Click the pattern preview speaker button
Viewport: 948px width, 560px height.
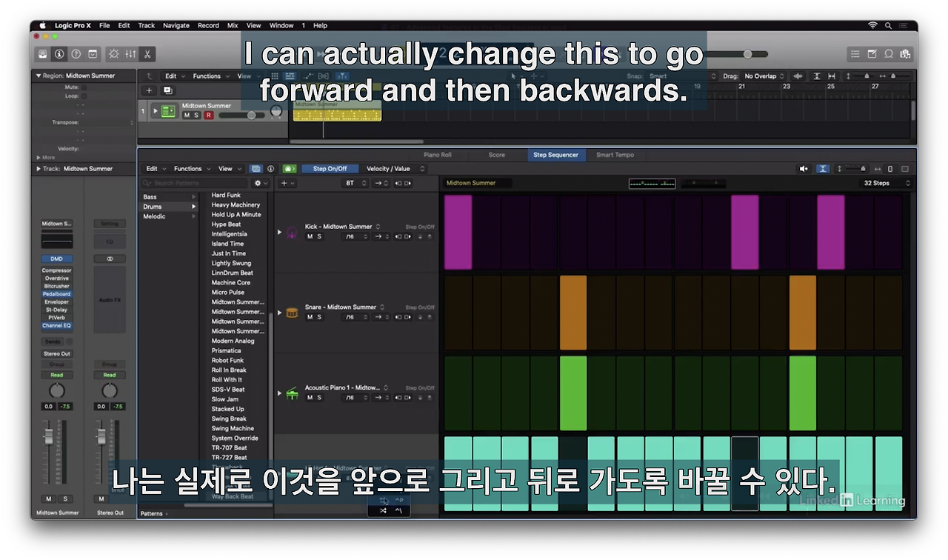pos(804,169)
